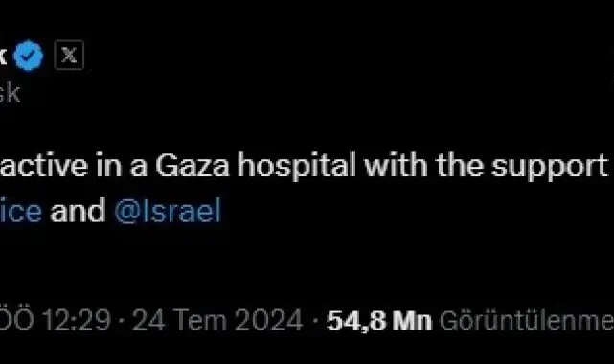This screenshot has height=364, width=614.
Task: Follow the blue mention ending in "ice"
Action: click(x=20, y=212)
